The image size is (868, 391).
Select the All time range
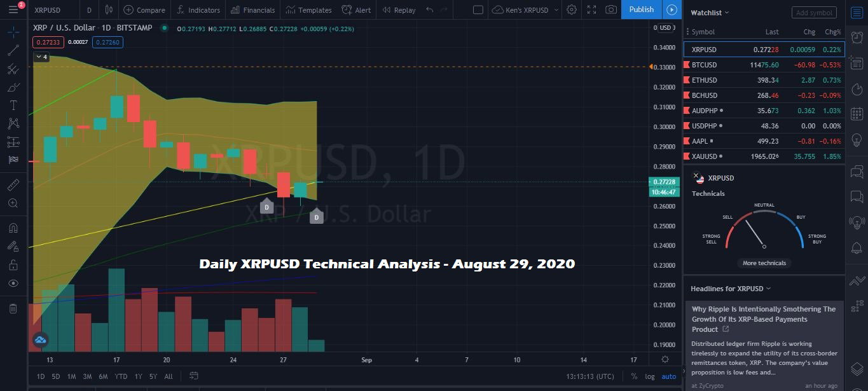click(x=169, y=376)
